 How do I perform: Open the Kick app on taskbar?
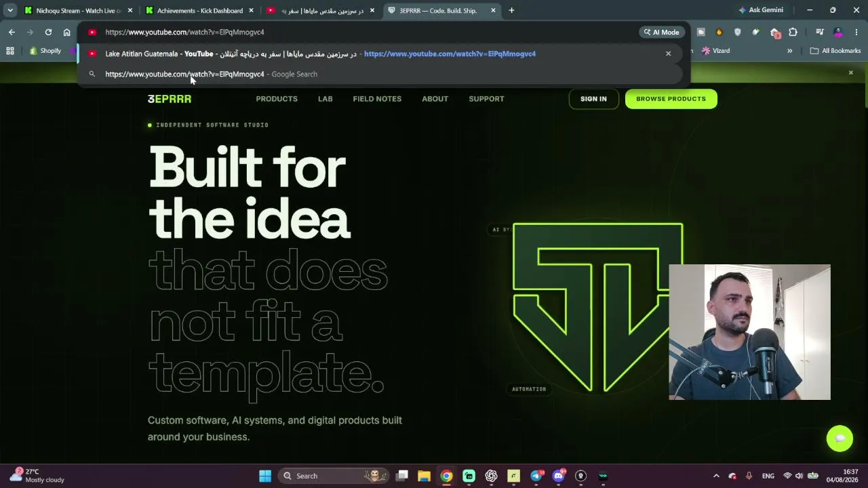point(469,476)
